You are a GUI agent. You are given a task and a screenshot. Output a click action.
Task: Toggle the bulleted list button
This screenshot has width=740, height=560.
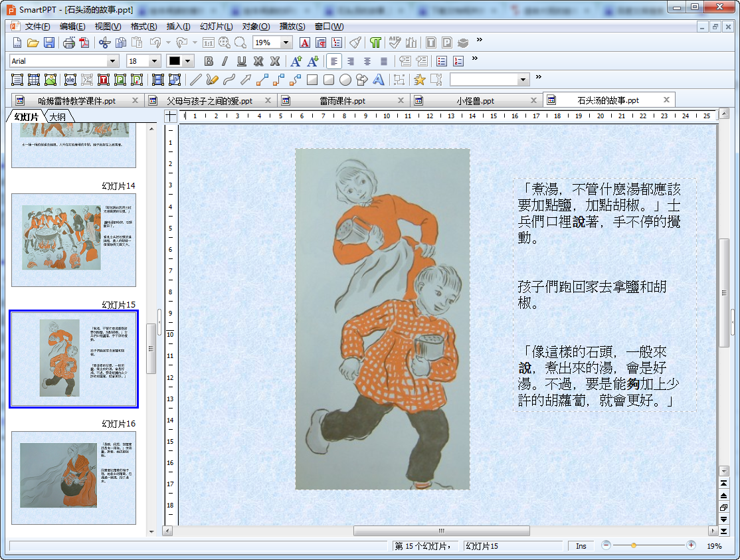[x=442, y=61]
